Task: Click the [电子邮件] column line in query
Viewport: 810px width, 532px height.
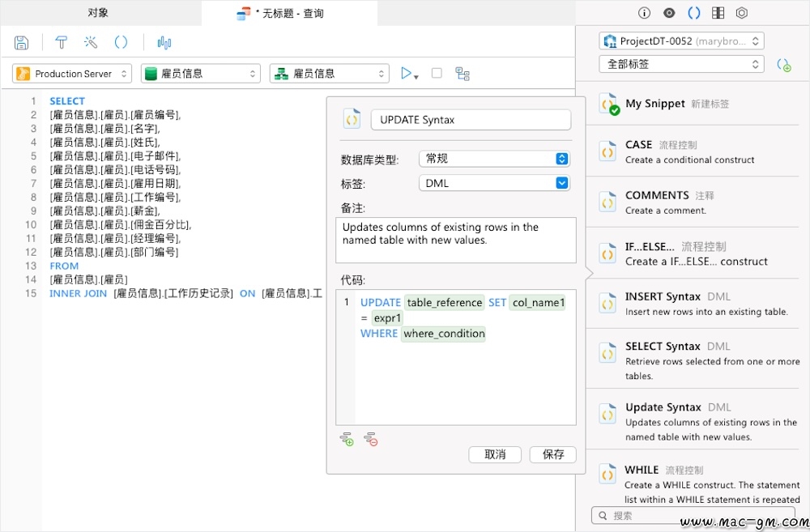Action: coord(115,156)
